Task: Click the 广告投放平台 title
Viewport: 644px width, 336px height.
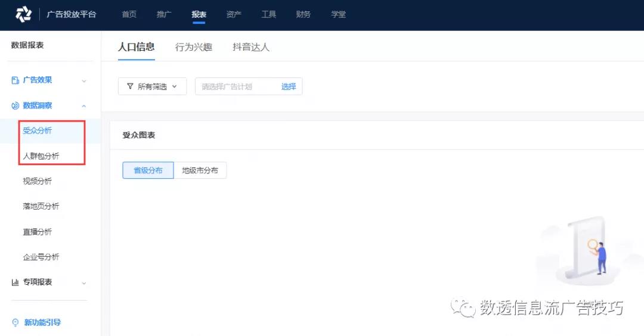Action: pos(72,14)
